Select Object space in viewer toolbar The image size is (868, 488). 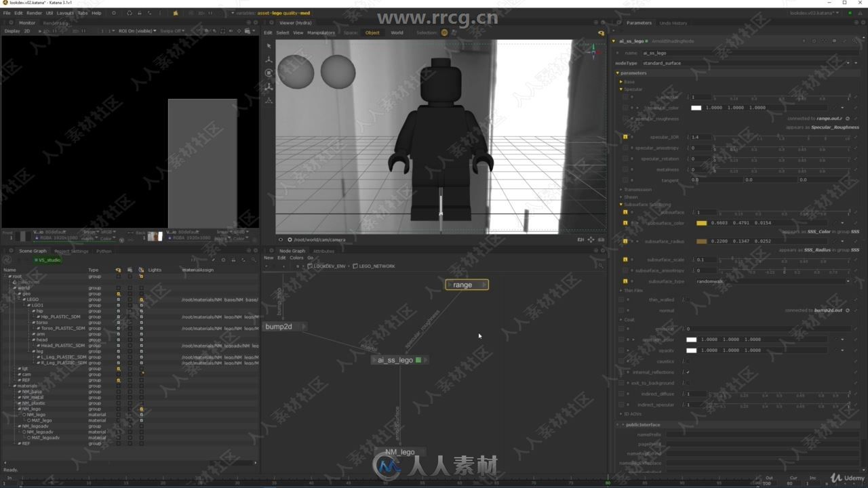pos(372,33)
